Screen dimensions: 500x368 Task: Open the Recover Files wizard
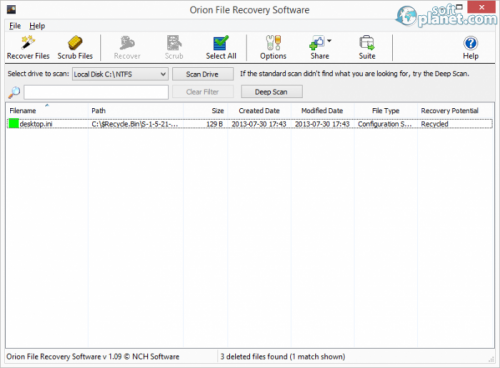[x=28, y=48]
